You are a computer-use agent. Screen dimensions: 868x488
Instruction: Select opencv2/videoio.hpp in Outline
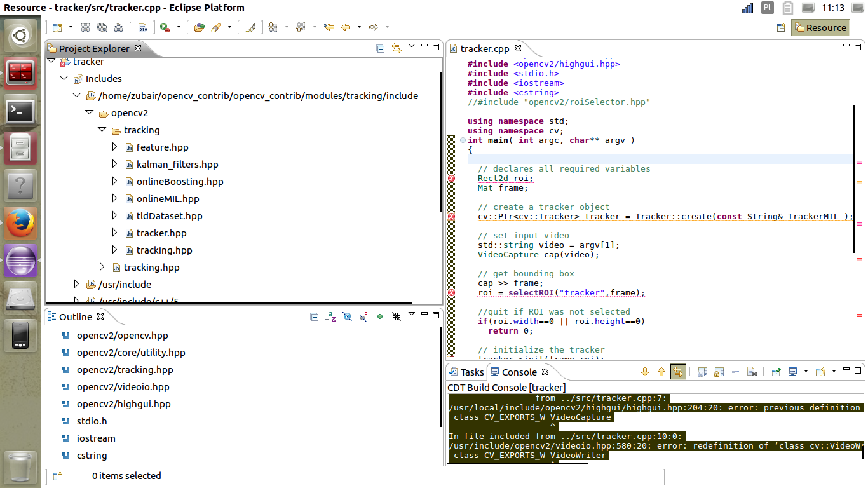pos(123,387)
